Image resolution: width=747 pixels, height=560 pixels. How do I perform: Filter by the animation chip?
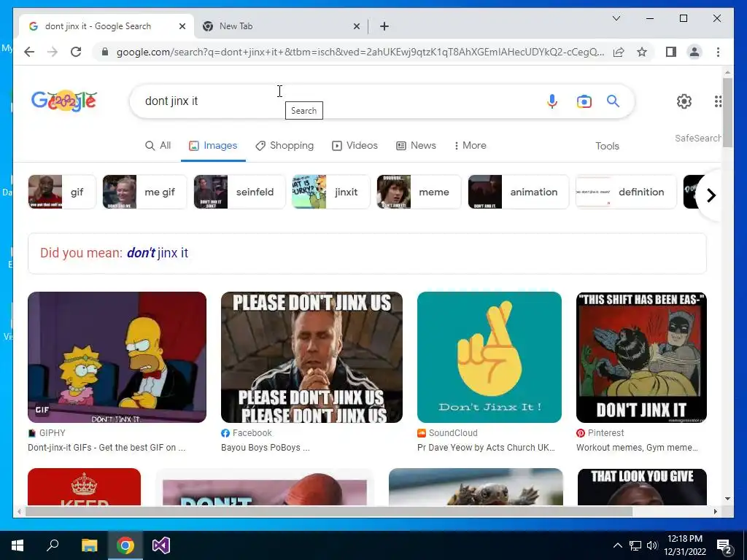click(519, 192)
